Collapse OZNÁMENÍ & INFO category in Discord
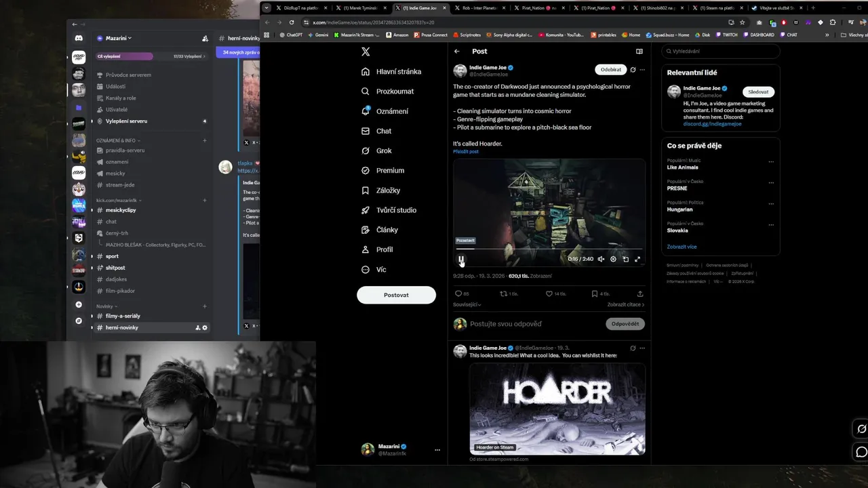 pyautogui.click(x=118, y=140)
